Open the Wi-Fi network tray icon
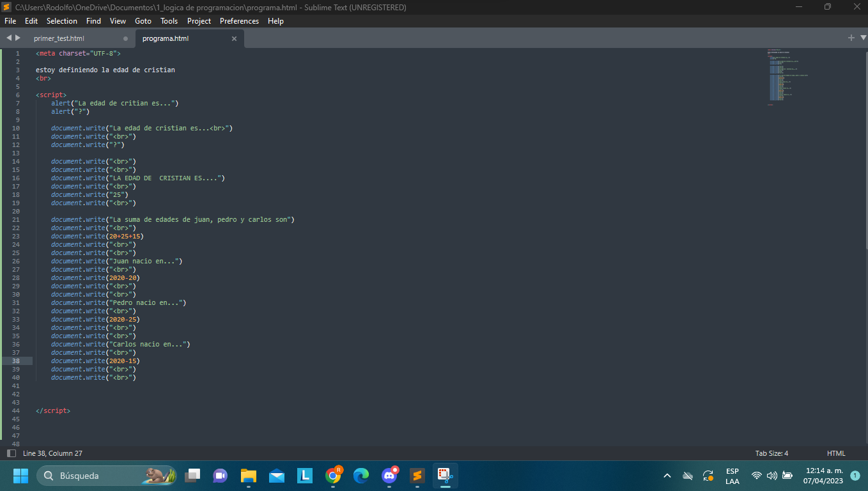The width and height of the screenshot is (868, 491). (x=757, y=476)
